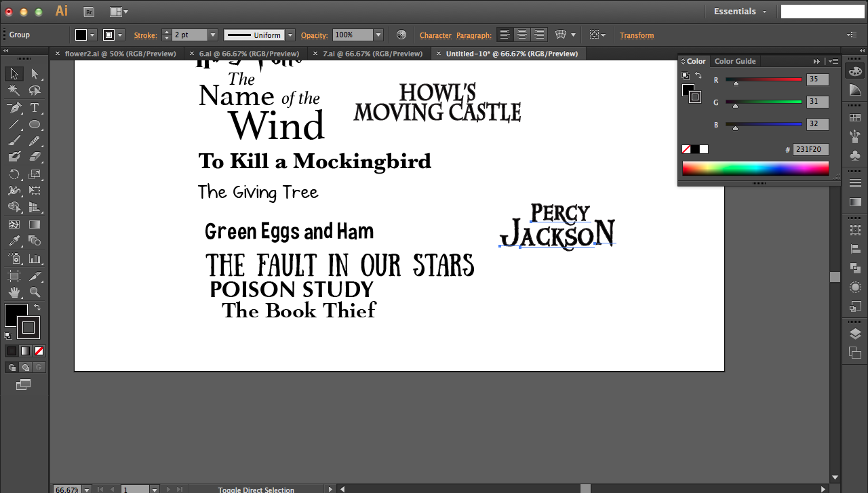The width and height of the screenshot is (868, 493).
Task: Enable Draw Normal mode
Action: tap(12, 367)
